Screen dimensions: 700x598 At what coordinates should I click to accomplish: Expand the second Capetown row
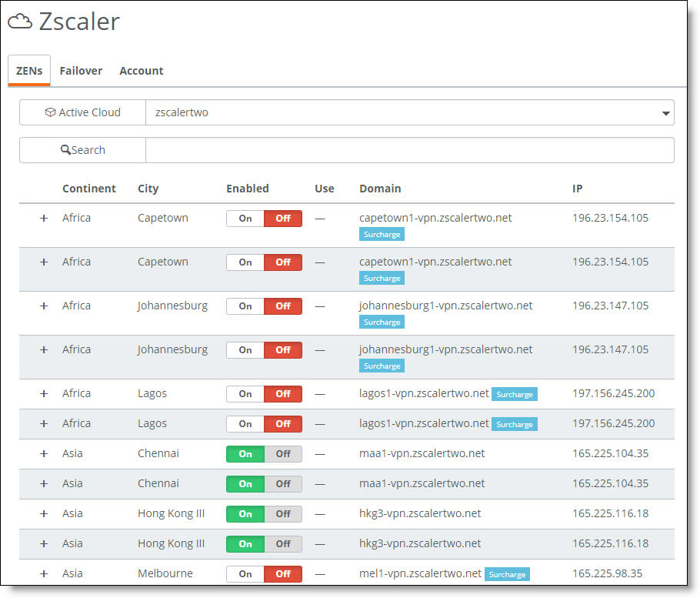[x=44, y=262]
